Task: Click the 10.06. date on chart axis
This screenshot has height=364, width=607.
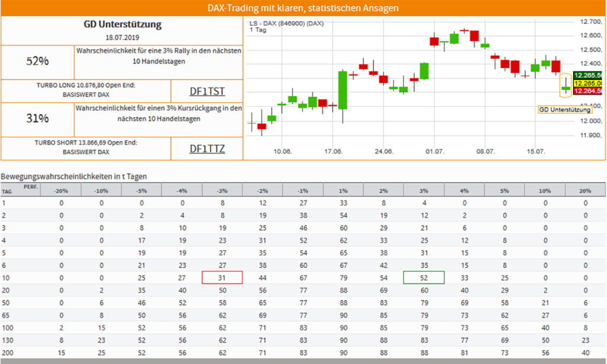Action: pyautogui.click(x=282, y=151)
